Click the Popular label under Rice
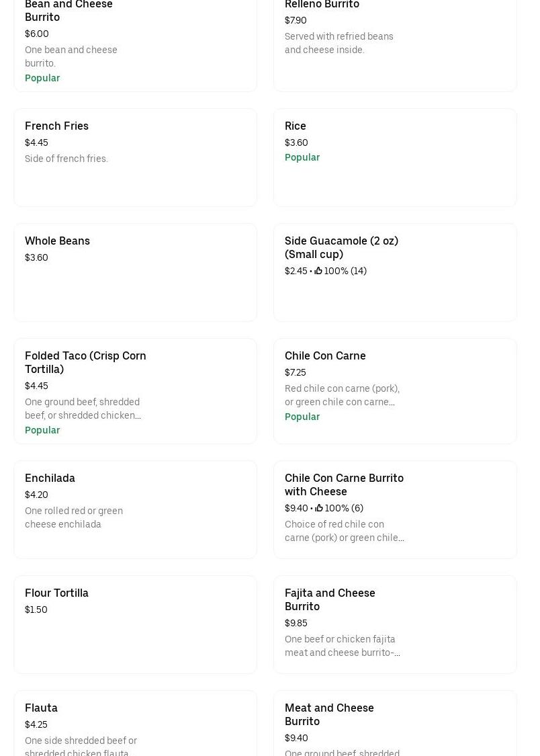 click(x=302, y=157)
